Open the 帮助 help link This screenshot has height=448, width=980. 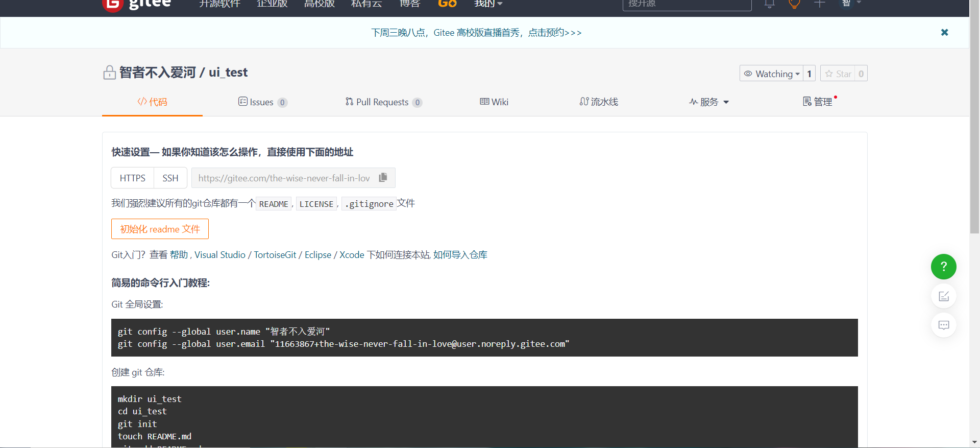tap(179, 255)
